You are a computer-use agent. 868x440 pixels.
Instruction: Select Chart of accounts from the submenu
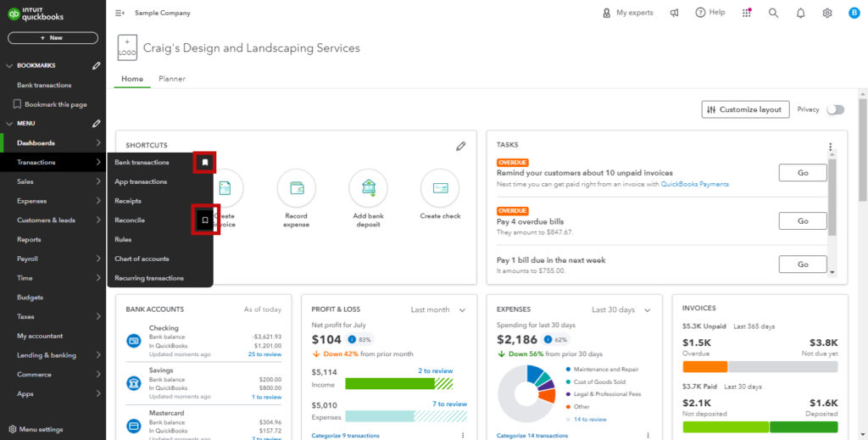coord(142,259)
